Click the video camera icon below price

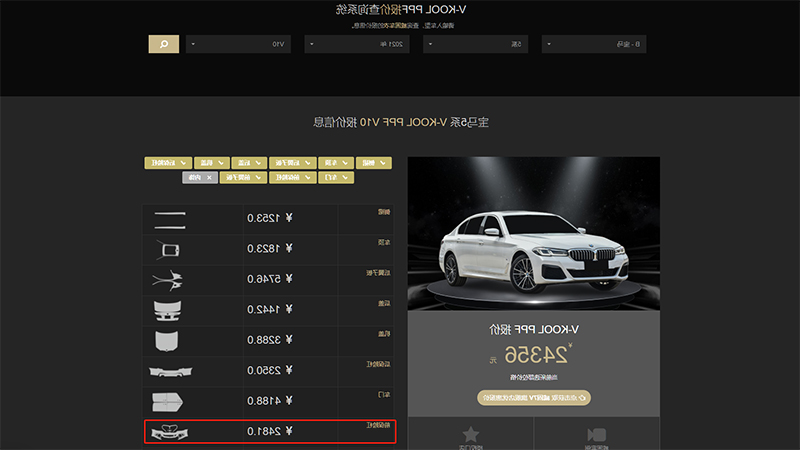tap(596, 435)
